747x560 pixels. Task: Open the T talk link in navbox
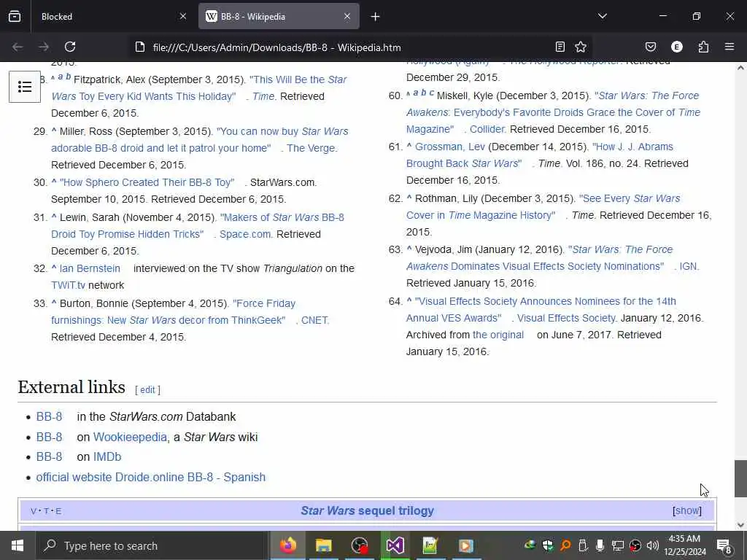[x=46, y=511]
